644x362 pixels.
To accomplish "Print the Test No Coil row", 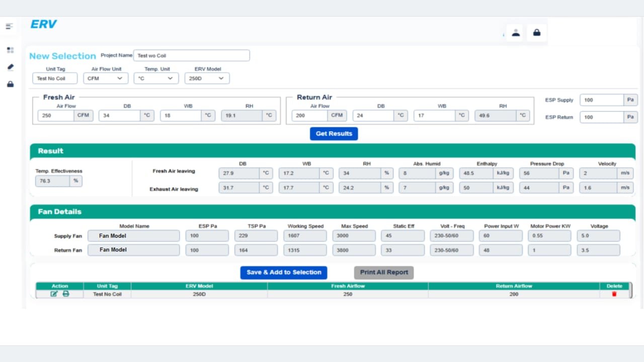I will point(66,294).
